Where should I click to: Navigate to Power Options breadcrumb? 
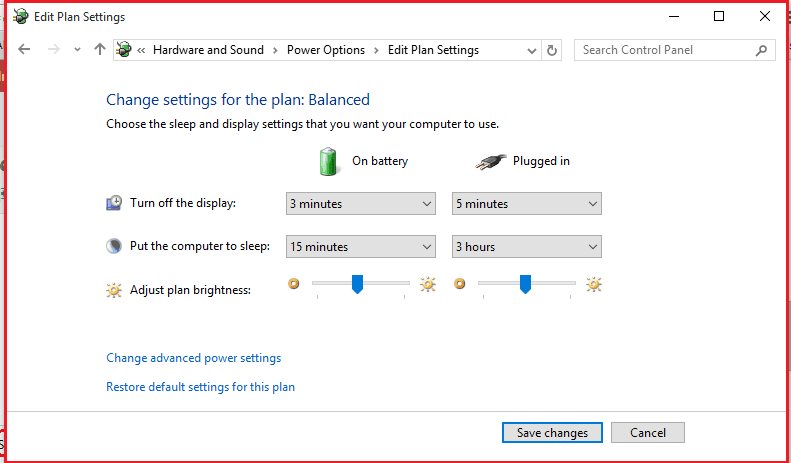[326, 50]
